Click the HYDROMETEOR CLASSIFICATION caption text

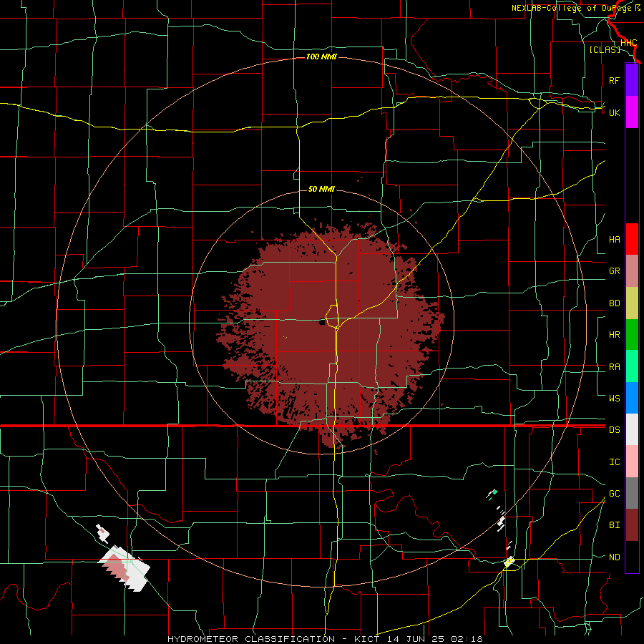pos(251,639)
